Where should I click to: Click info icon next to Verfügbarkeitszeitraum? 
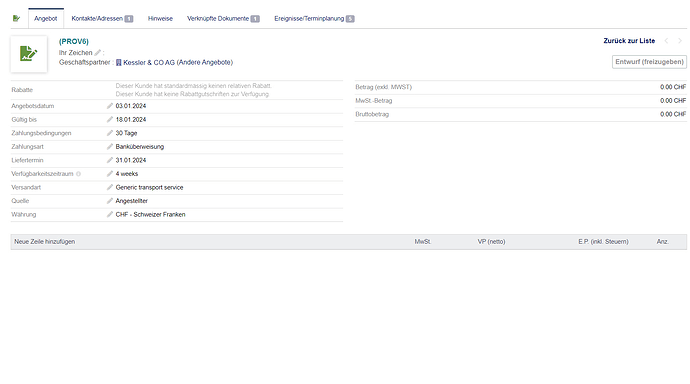[78, 174]
